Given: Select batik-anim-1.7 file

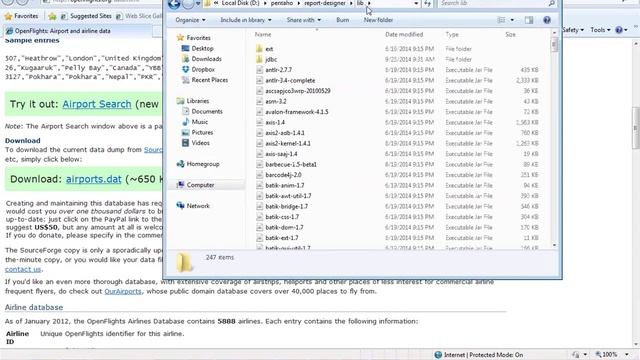Looking at the screenshot, I should [284, 185].
